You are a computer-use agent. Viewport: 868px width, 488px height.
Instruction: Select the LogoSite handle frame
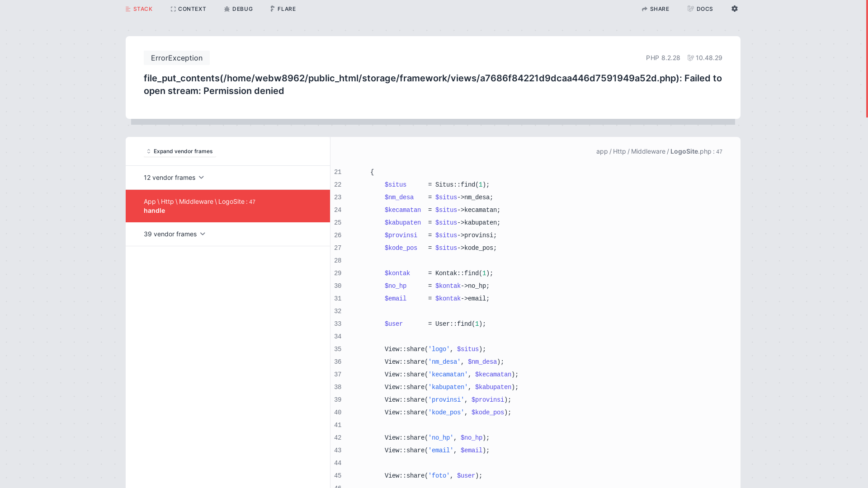tap(228, 206)
